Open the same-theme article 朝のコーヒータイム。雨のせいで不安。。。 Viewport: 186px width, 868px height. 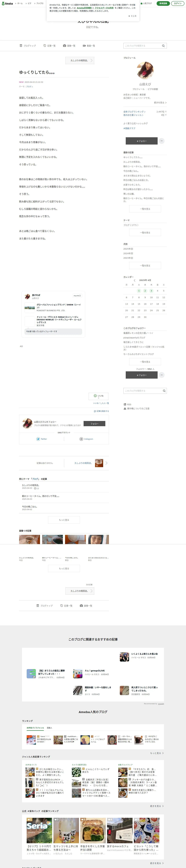41,496
